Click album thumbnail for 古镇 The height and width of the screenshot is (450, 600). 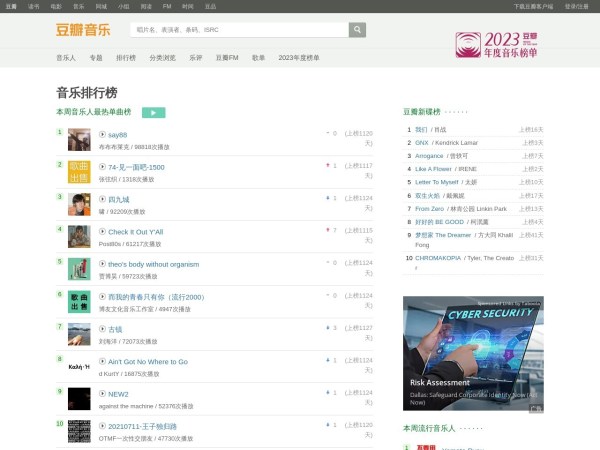click(x=79, y=334)
